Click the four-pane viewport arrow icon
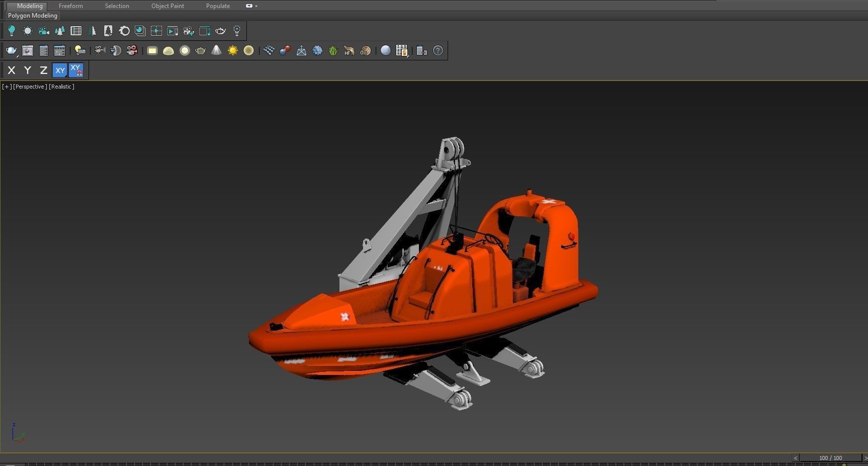Image resolution: width=868 pixels, height=466 pixels. (156, 31)
